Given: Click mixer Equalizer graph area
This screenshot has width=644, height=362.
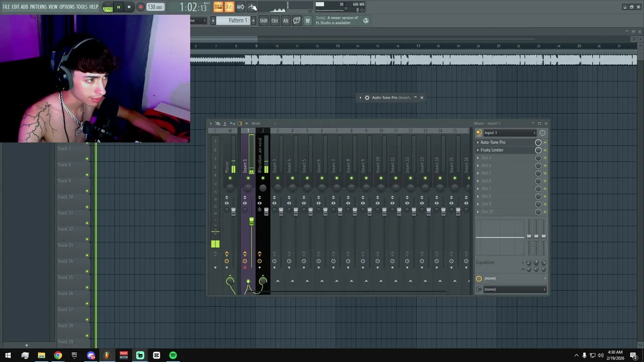Looking at the screenshot, I should pos(500,237).
